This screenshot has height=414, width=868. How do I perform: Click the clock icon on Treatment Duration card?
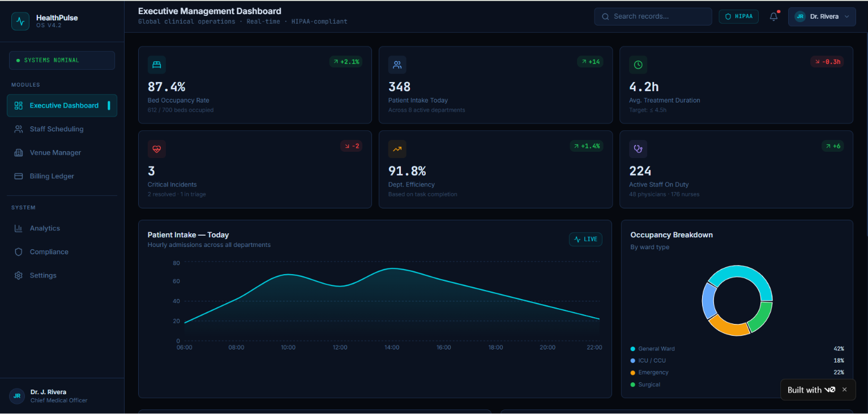point(638,65)
